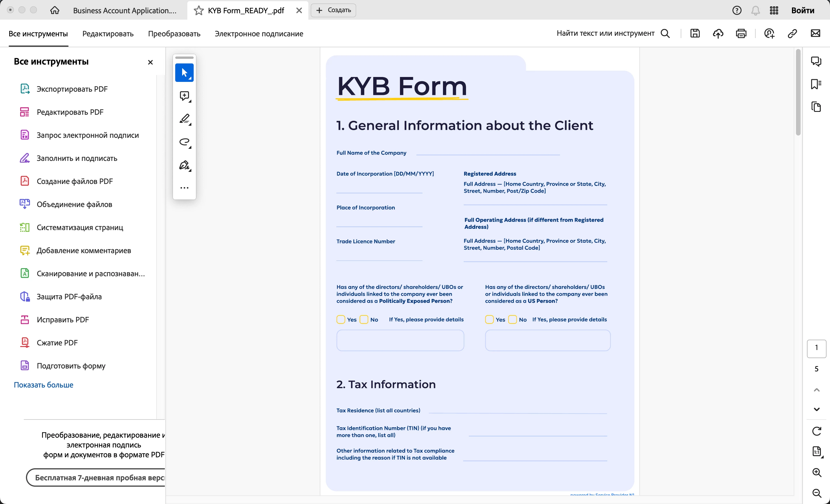
Task: Switch to Business Account Application tab
Action: tap(124, 10)
